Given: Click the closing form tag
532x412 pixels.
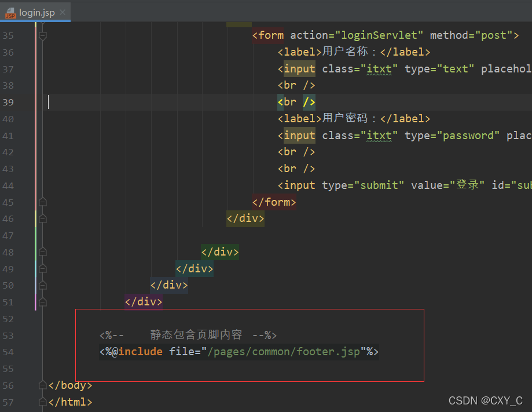Looking at the screenshot, I should tap(274, 202).
